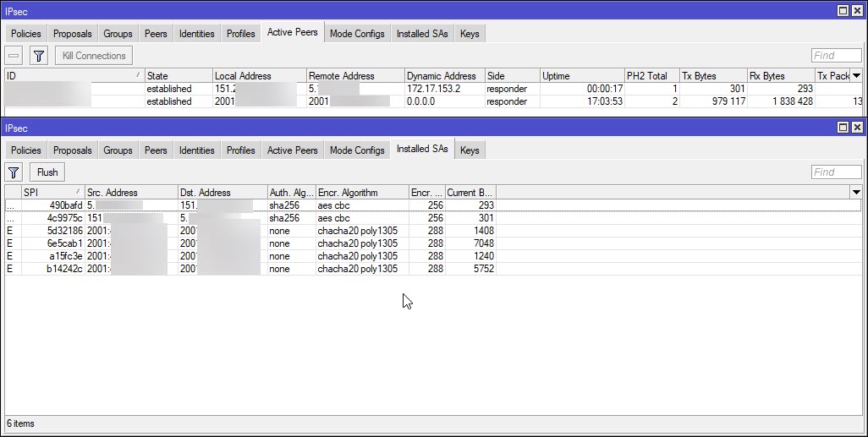Open Identities tab in lower IPsec window
The width and height of the screenshot is (868, 437).
(x=196, y=150)
